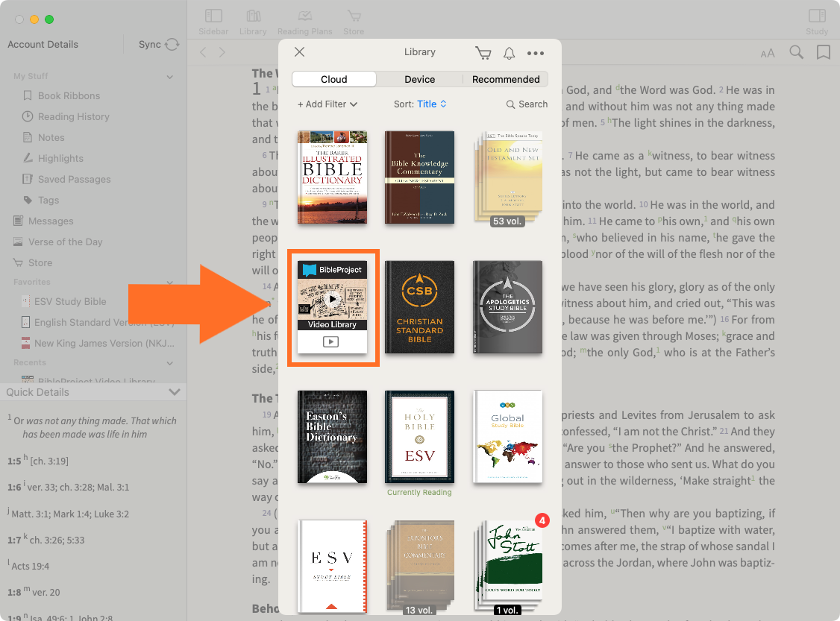This screenshot has height=621, width=840.
Task: Open the Store toolbar cart icon
Action: click(354, 16)
